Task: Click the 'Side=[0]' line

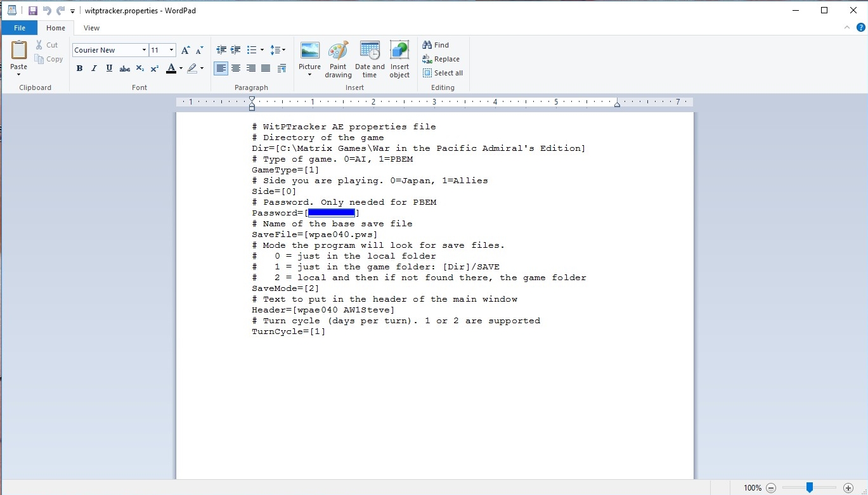Action: [x=274, y=191]
